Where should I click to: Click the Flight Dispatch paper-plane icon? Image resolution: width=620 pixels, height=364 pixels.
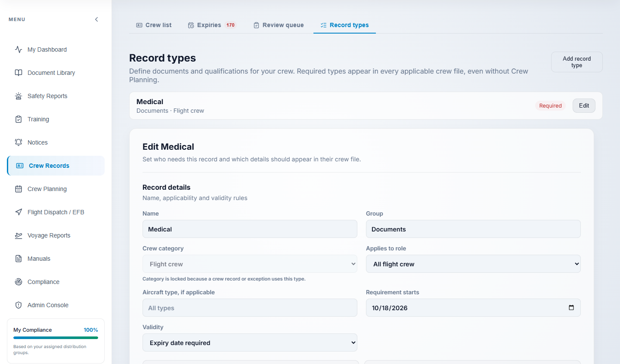pyautogui.click(x=19, y=212)
